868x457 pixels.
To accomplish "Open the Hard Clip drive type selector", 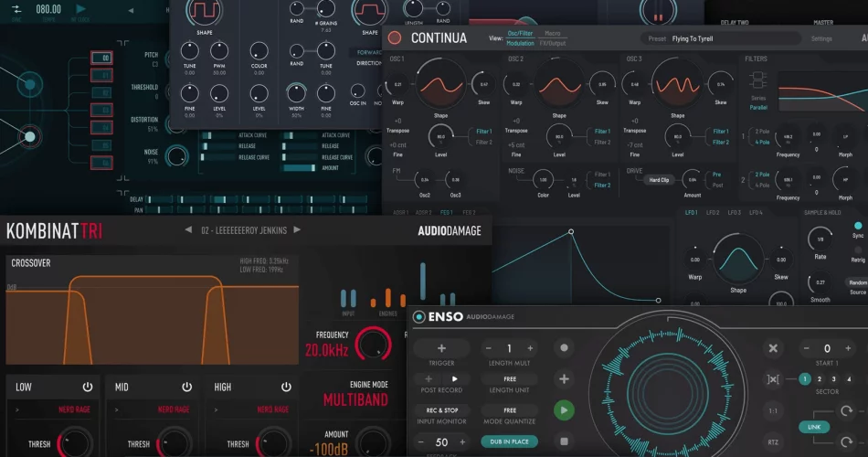I will click(659, 180).
